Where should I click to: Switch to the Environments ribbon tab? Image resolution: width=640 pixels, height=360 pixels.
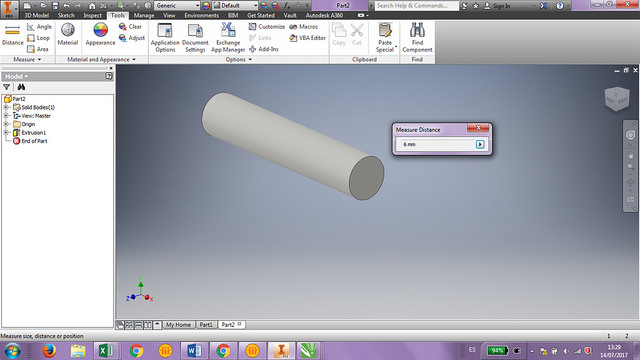click(x=202, y=16)
